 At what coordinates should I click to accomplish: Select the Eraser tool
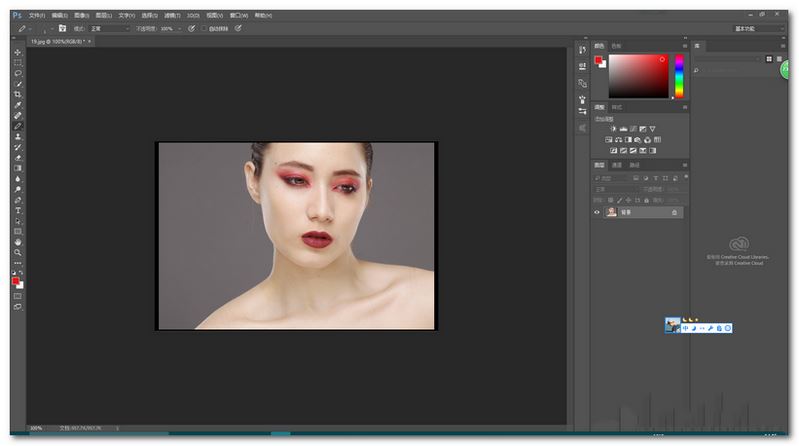[x=17, y=157]
